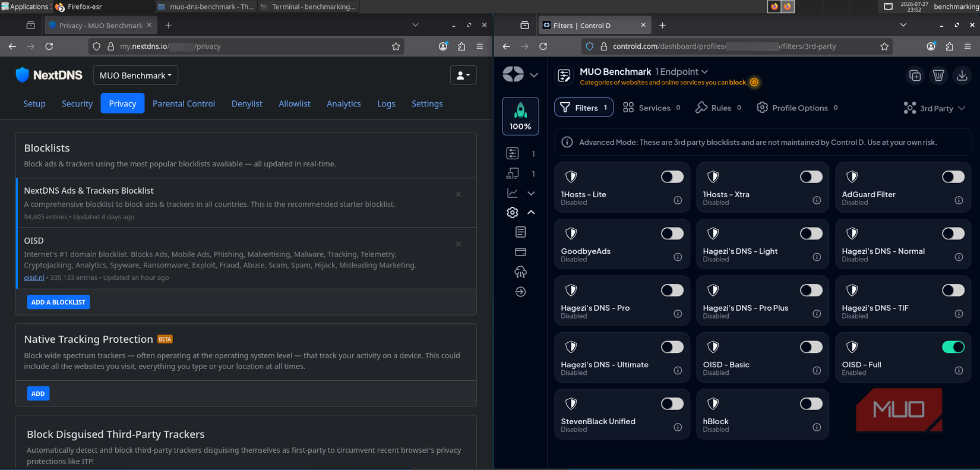Open the Control D profiles sidebar icon
The image size is (980, 470).
click(x=513, y=153)
